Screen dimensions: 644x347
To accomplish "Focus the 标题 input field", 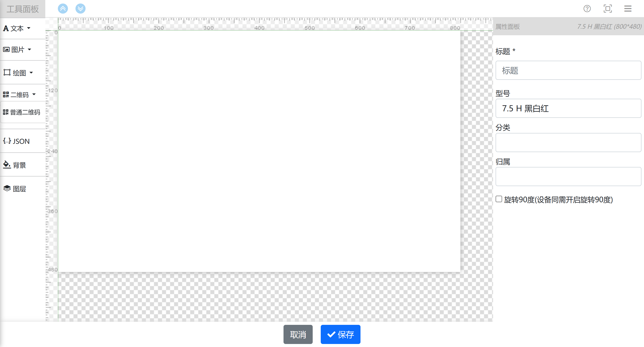I will (x=568, y=70).
